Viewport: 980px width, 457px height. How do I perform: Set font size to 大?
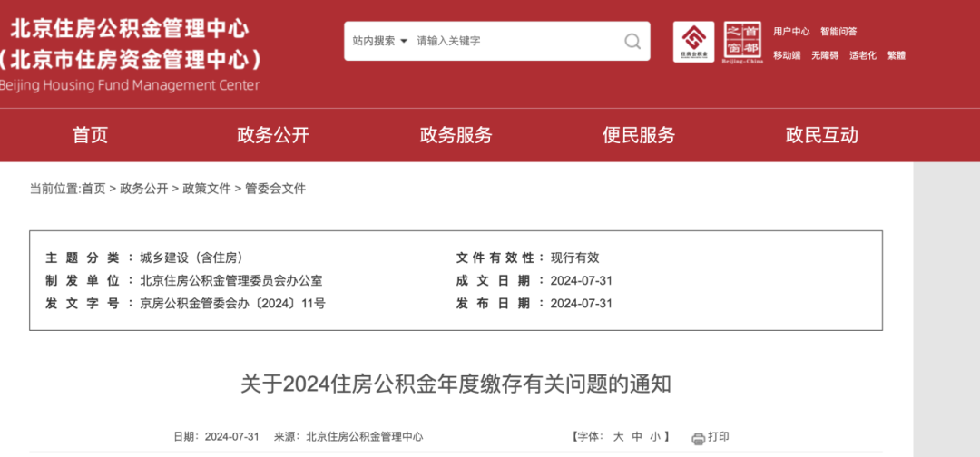(x=618, y=437)
